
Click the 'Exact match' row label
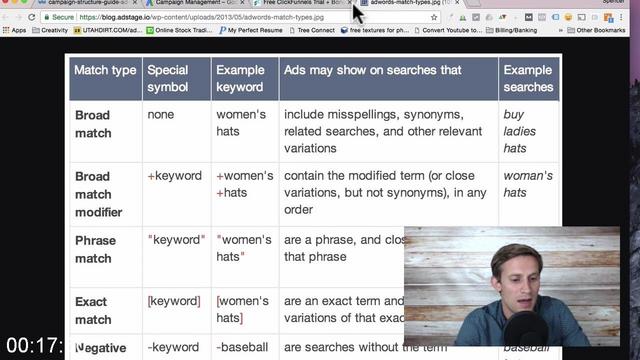click(93, 311)
